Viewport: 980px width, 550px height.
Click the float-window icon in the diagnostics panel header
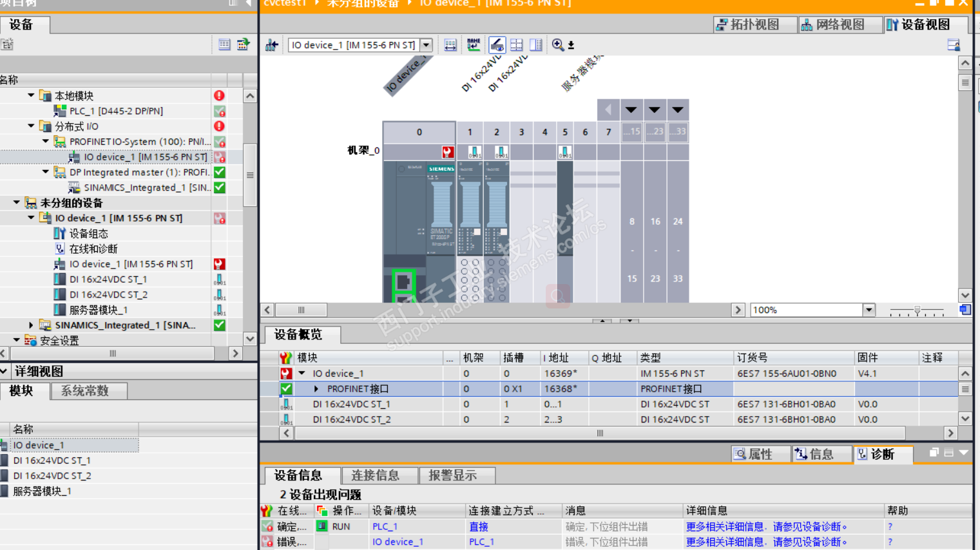click(x=934, y=453)
